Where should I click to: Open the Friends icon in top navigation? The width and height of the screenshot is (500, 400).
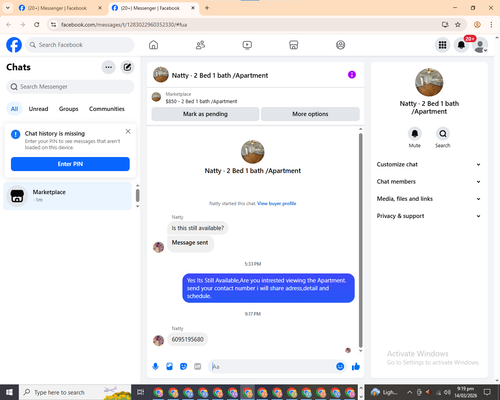click(200, 45)
